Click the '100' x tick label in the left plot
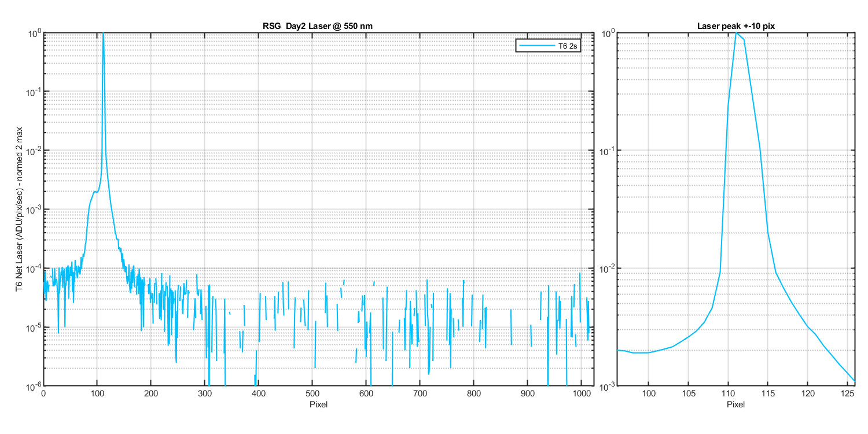868x434 pixels. [x=97, y=393]
